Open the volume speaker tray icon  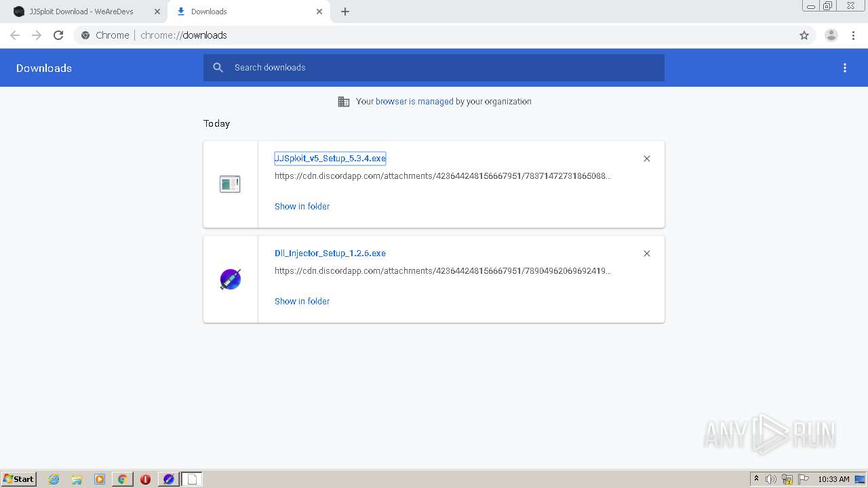pyautogui.click(x=771, y=479)
